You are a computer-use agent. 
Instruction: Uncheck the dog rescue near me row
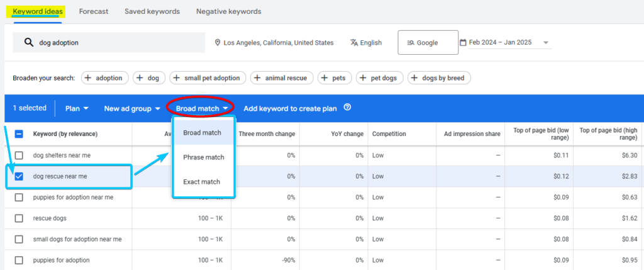pyautogui.click(x=19, y=176)
